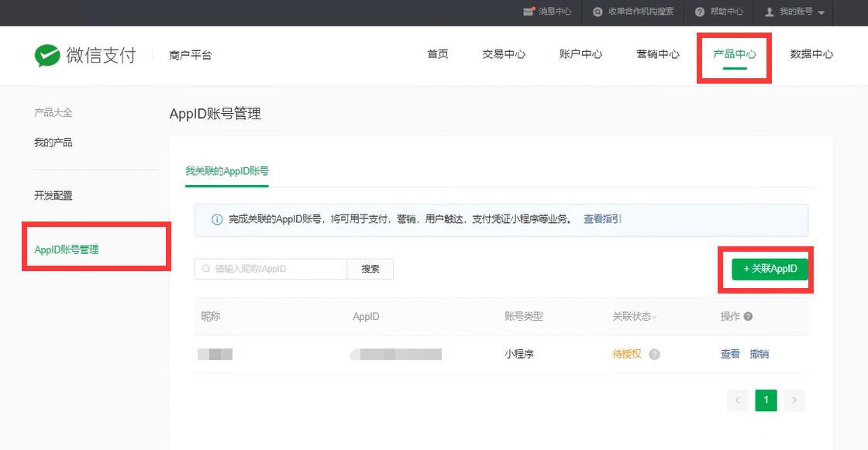Click the 帮助中心 question mark icon

(700, 12)
